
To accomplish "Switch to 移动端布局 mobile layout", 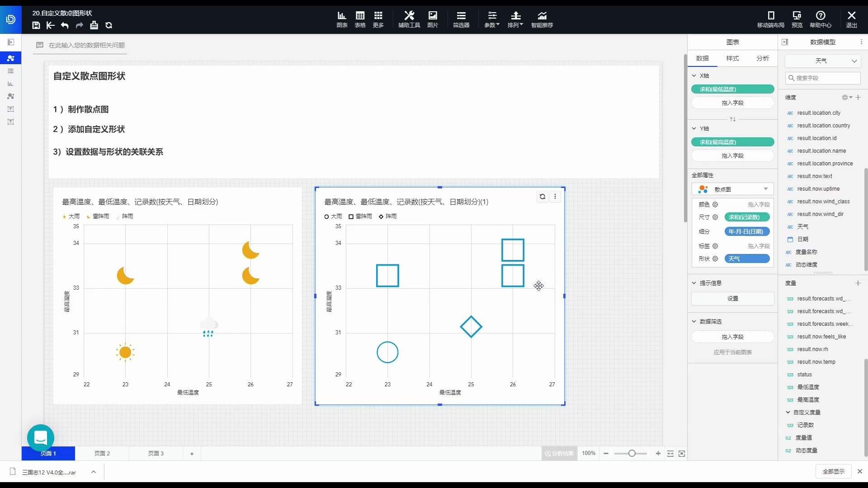I will point(771,19).
